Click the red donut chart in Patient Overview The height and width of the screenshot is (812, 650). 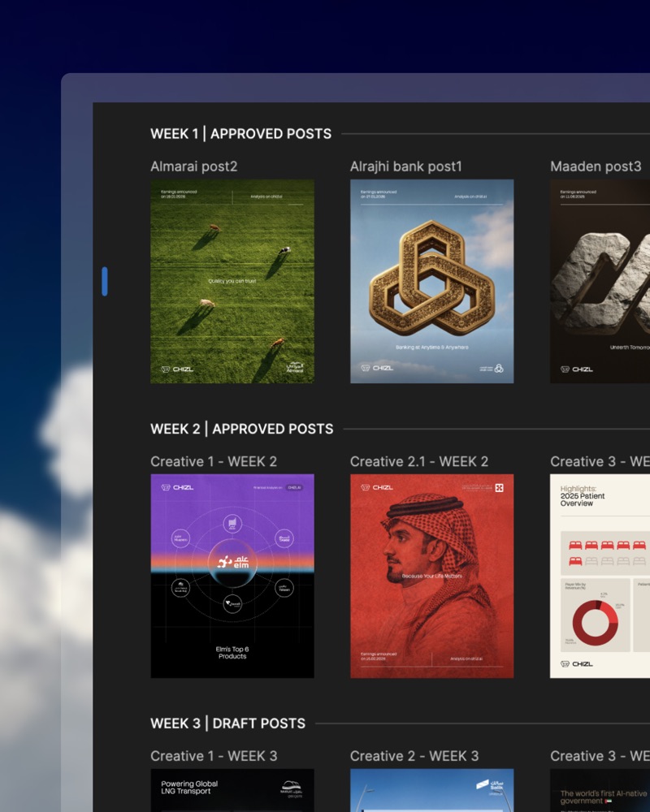coord(595,623)
